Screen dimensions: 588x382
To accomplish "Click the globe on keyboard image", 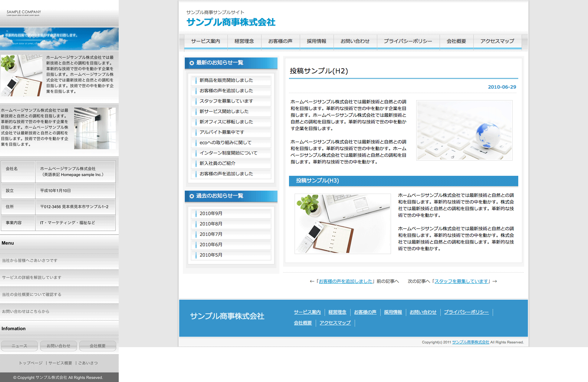I will (x=464, y=130).
